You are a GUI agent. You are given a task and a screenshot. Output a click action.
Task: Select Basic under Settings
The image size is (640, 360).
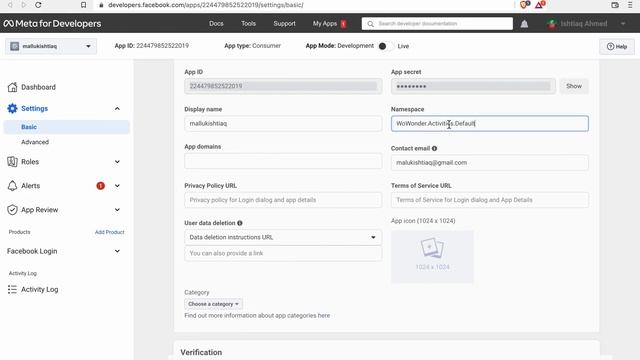tap(67, 127)
